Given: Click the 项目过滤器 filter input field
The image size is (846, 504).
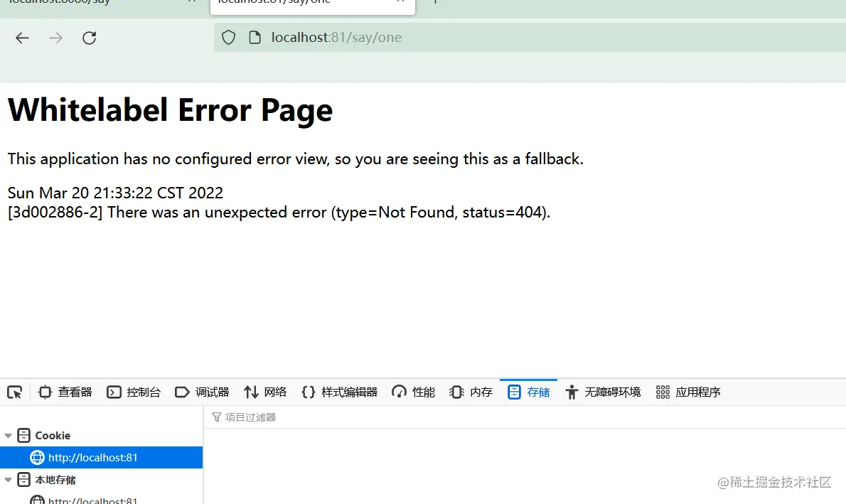Looking at the screenshot, I should coord(525,417).
